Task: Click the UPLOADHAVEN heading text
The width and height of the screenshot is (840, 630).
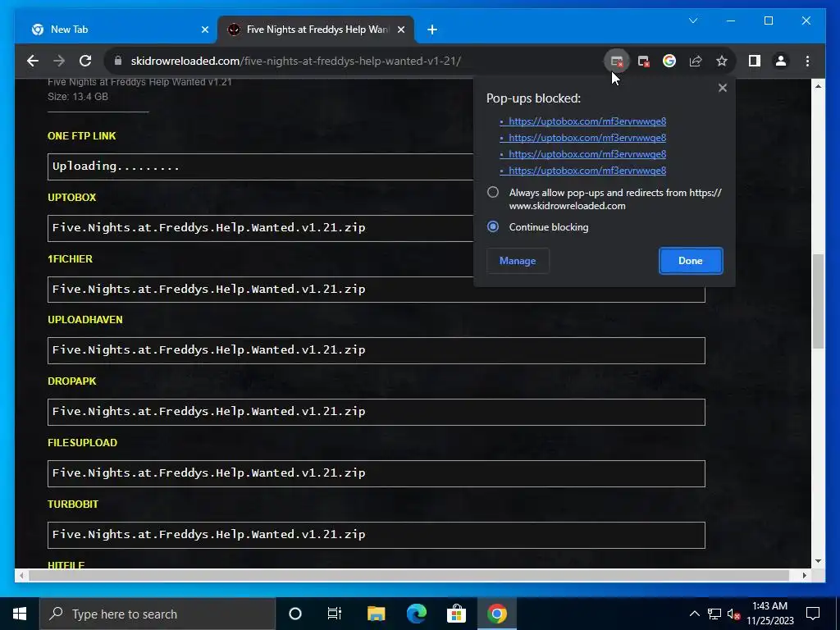Action: 84,320
